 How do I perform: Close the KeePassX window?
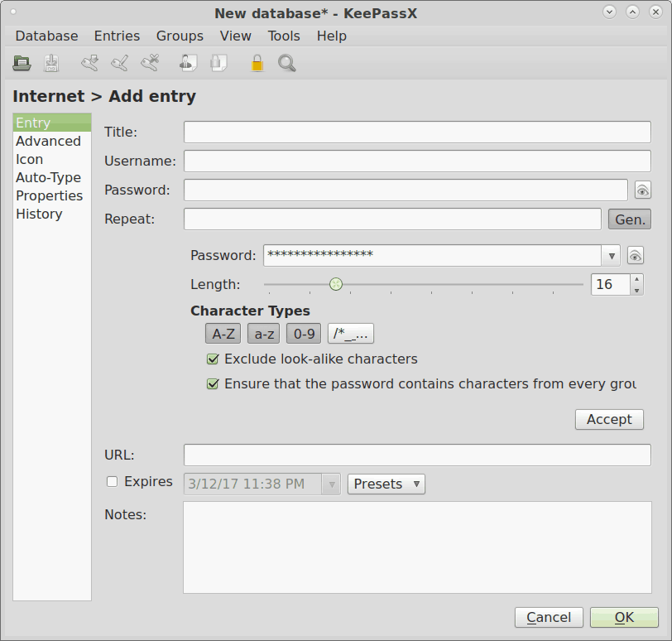click(x=655, y=12)
